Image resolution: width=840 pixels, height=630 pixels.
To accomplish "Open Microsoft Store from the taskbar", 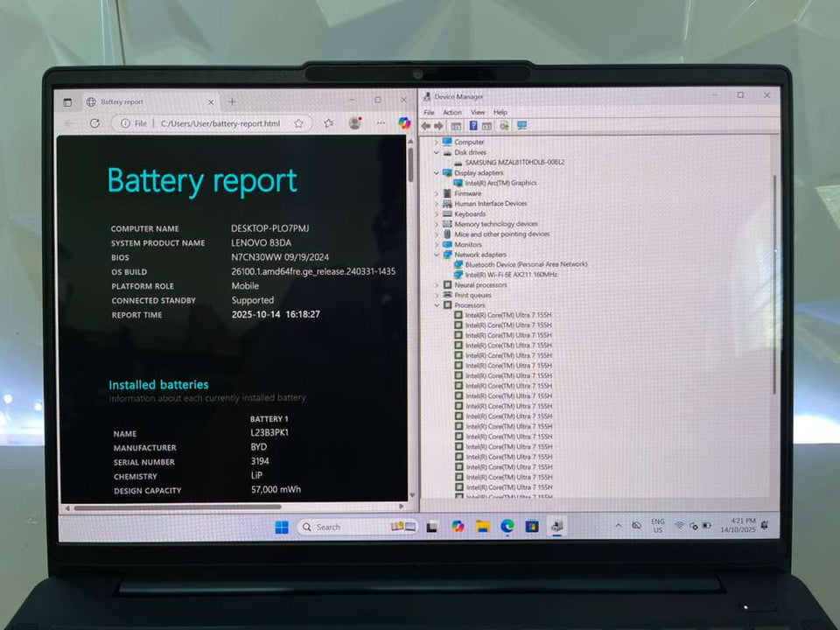I will (531, 526).
